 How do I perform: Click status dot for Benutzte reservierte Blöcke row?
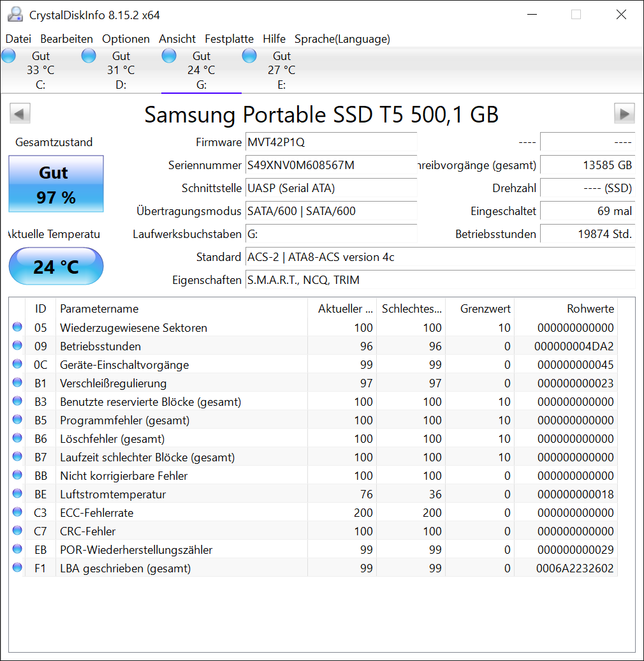(17, 401)
